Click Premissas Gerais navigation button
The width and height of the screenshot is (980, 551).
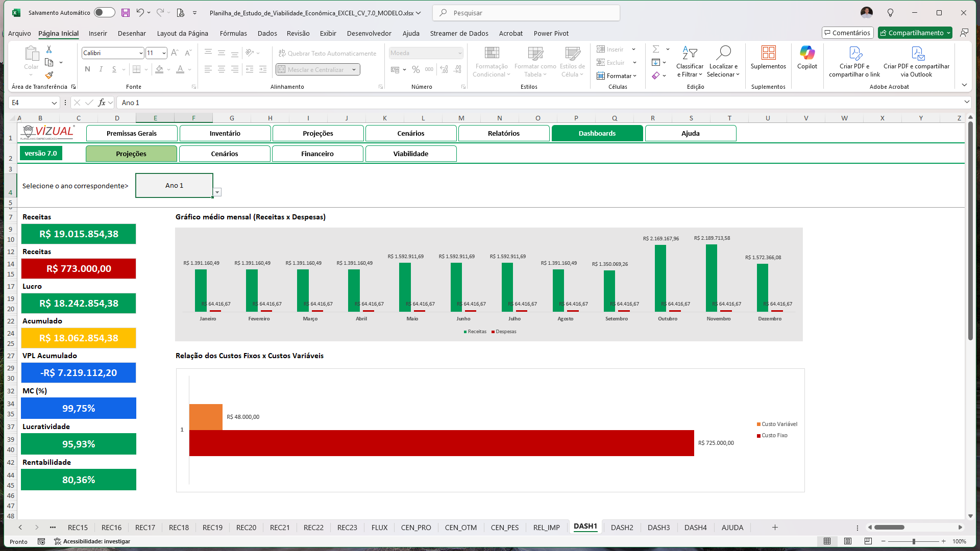point(132,133)
